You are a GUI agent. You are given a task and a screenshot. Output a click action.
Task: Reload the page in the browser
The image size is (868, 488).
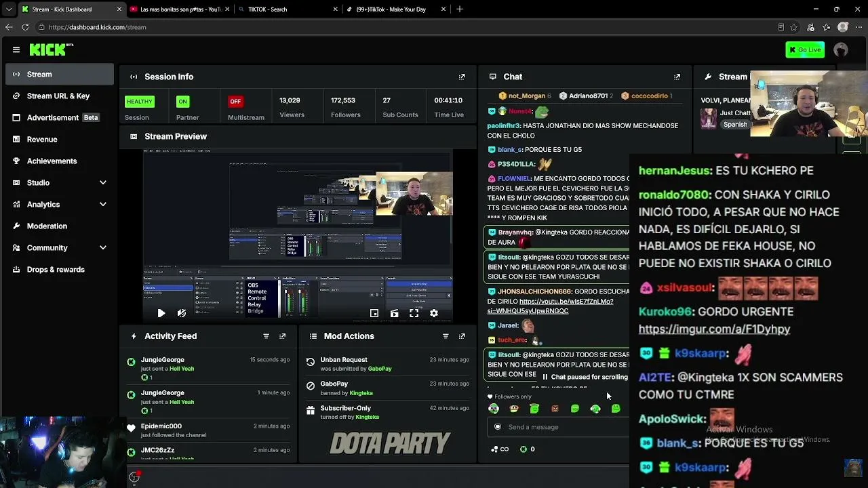coord(25,27)
